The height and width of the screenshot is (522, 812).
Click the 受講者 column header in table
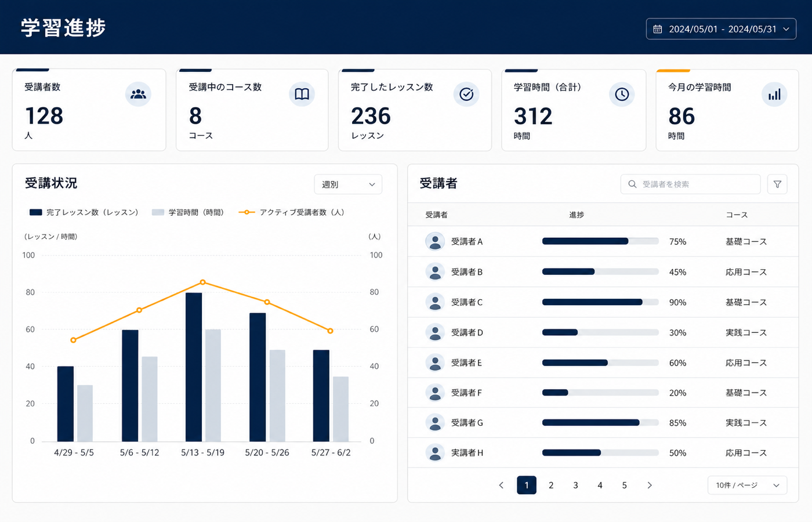(436, 215)
